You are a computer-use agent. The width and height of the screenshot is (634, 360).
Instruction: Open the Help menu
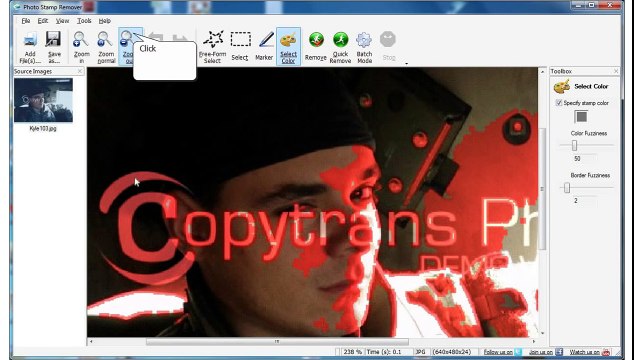click(105, 21)
